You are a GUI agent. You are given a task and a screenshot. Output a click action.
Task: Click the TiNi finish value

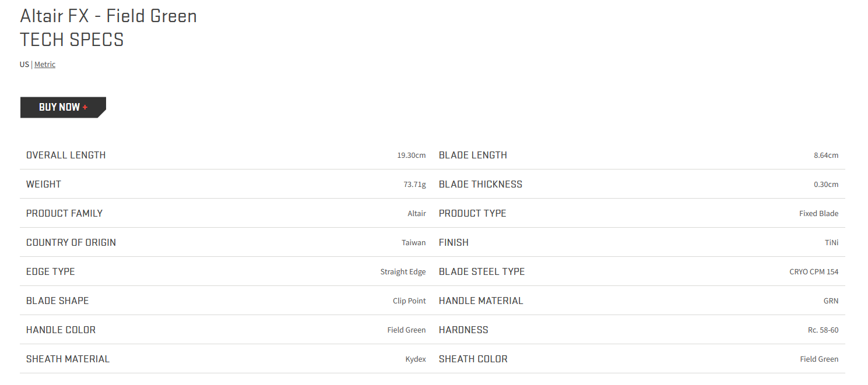point(832,243)
